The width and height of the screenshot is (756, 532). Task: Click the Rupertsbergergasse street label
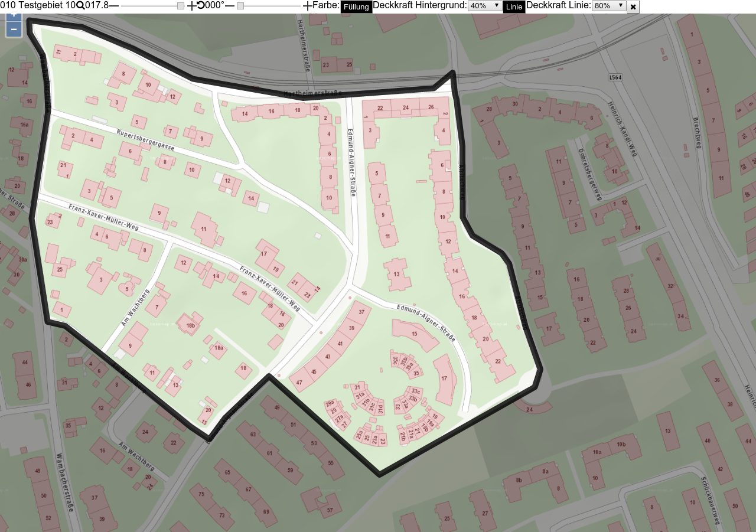click(x=145, y=140)
